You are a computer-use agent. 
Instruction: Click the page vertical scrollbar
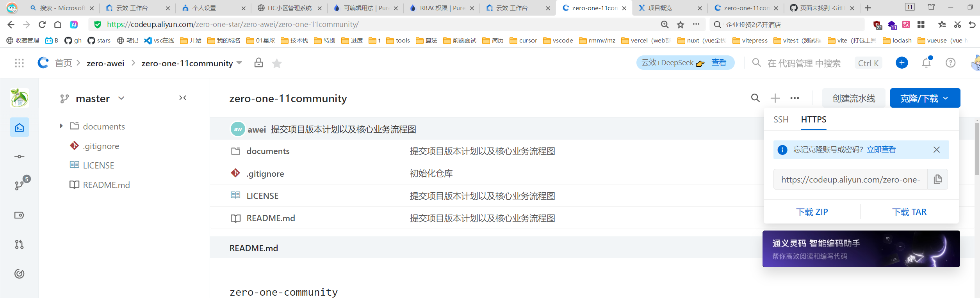pyautogui.click(x=977, y=149)
